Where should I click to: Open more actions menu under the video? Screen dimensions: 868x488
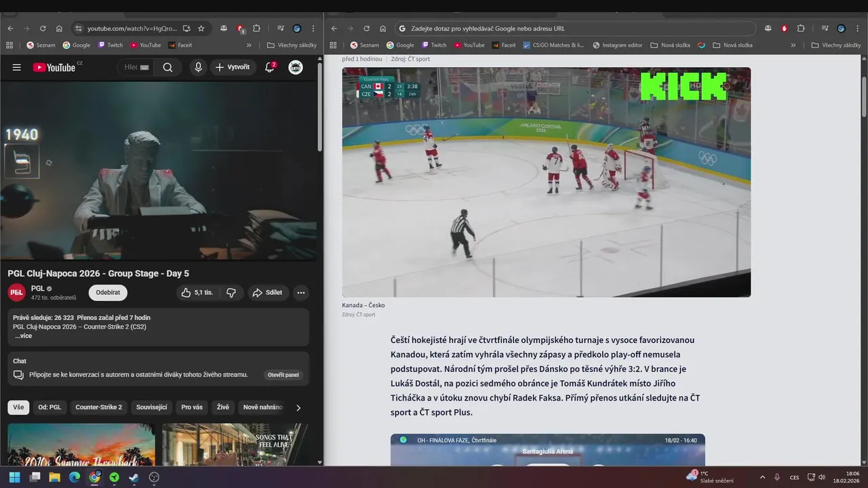(x=301, y=293)
